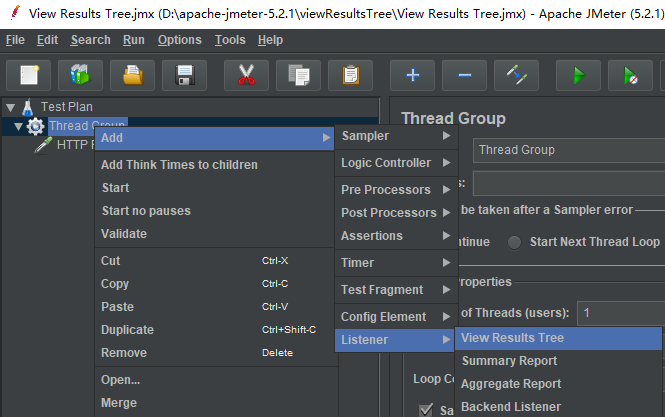Click the Toggle enable/disable icon
This screenshot has height=417, width=665.
tap(517, 76)
